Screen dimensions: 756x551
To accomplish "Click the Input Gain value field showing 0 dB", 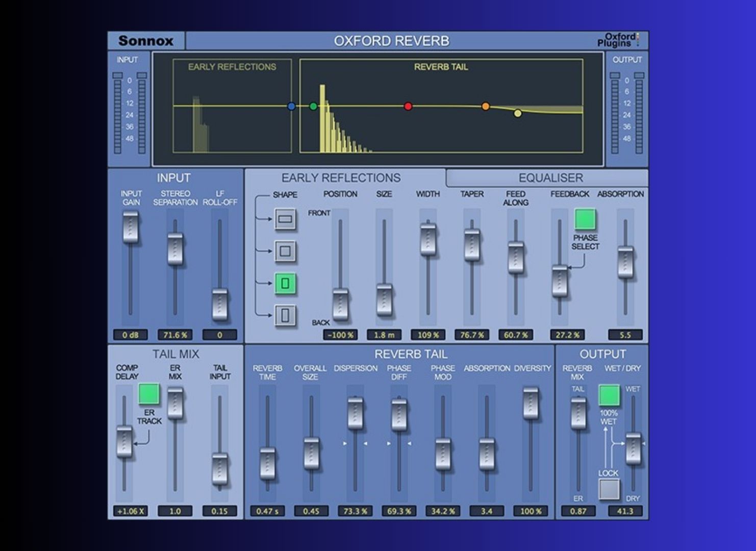I will click(x=131, y=335).
